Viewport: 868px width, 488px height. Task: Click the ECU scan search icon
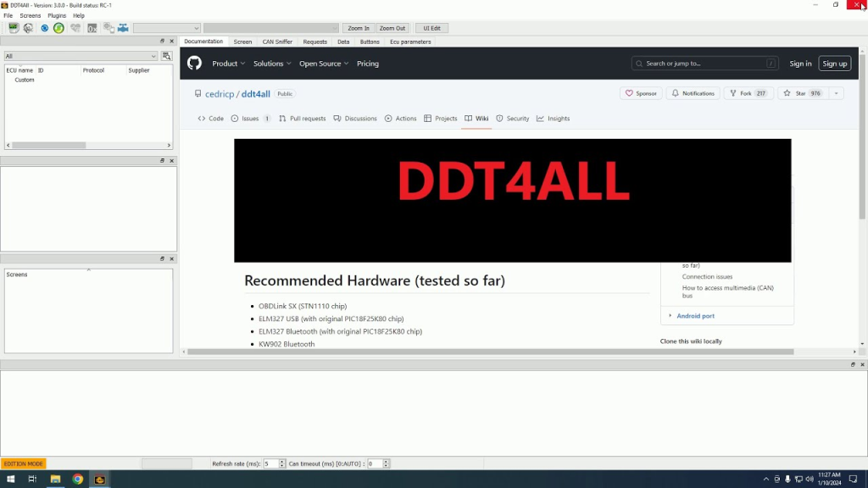(167, 56)
